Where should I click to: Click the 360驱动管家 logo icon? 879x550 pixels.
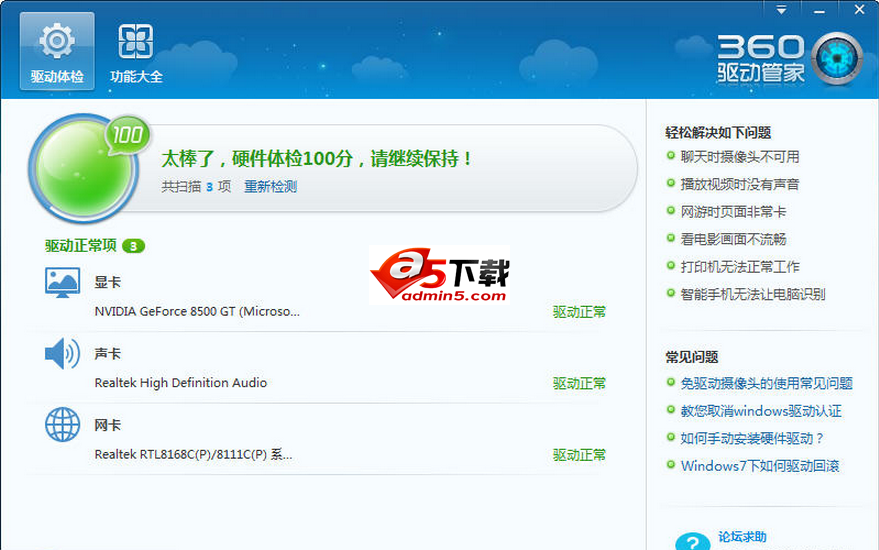pyautogui.click(x=838, y=58)
